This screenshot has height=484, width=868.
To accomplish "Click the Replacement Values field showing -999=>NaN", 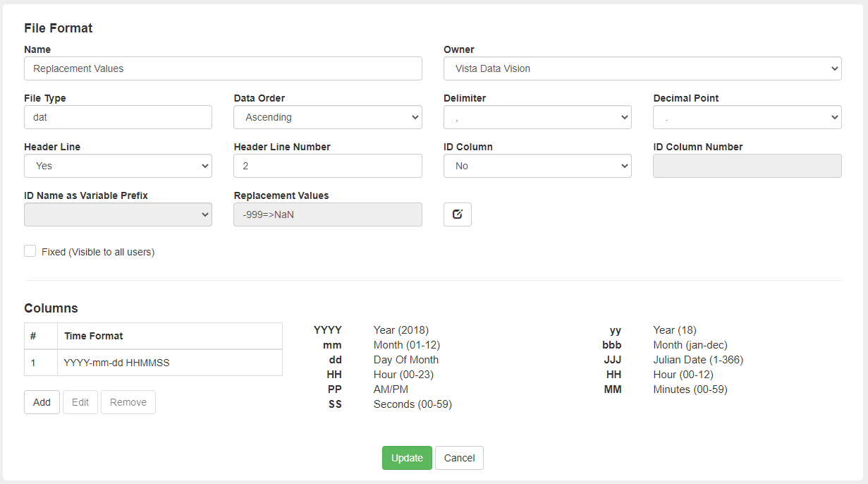I will 328,214.
